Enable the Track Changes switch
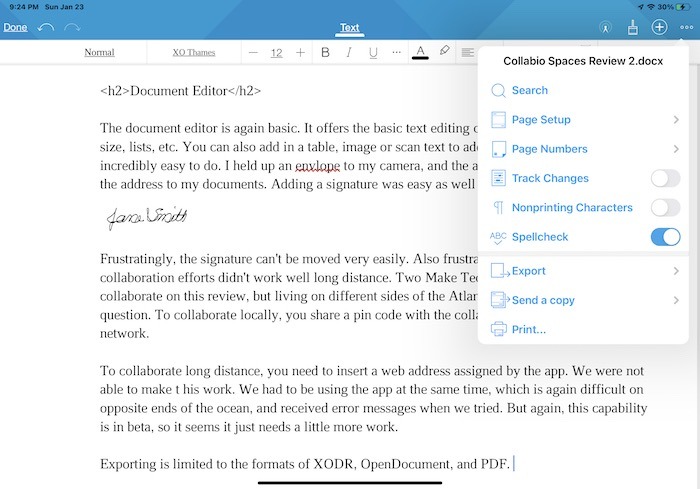The image size is (700, 489). pos(665,178)
